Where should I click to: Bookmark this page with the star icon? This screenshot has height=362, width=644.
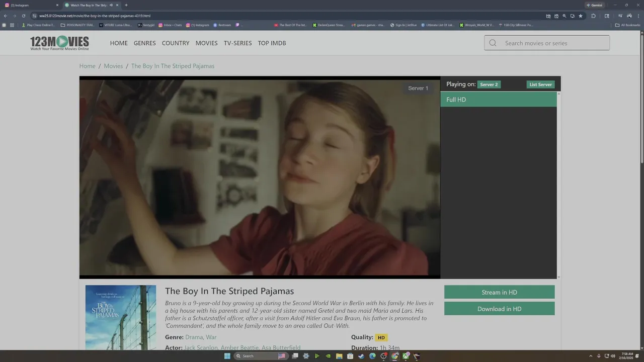[x=581, y=16]
